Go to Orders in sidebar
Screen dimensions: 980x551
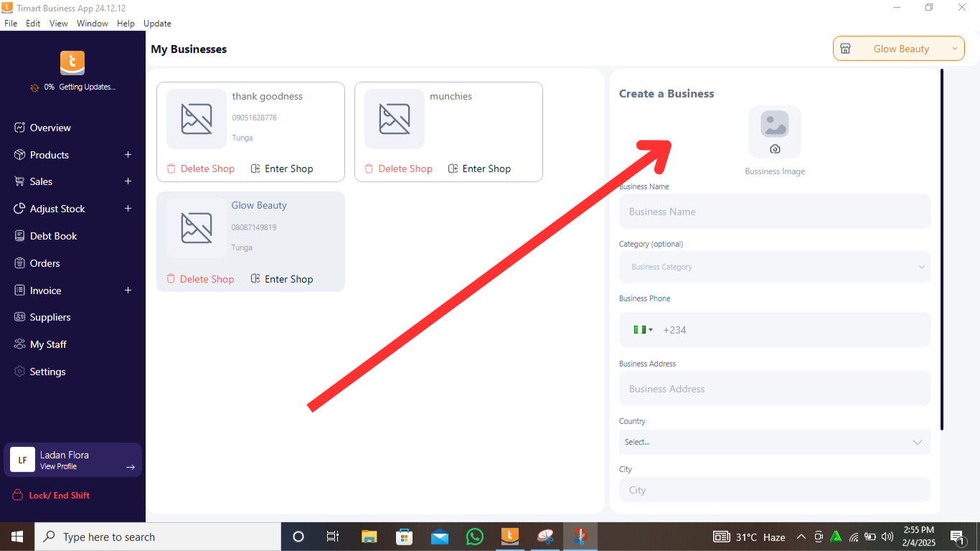tap(44, 263)
